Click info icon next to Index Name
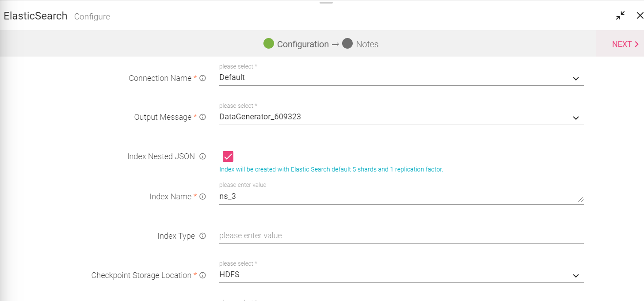The height and width of the screenshot is (301, 644). pos(202,197)
